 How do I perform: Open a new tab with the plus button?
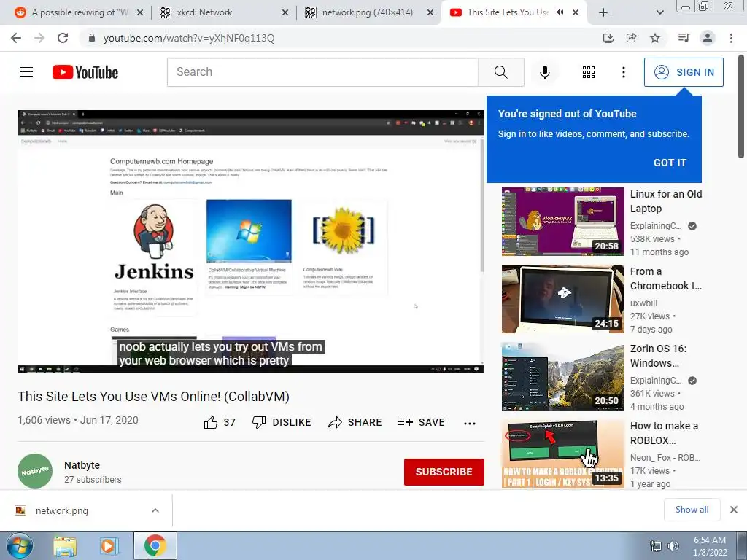click(x=603, y=13)
